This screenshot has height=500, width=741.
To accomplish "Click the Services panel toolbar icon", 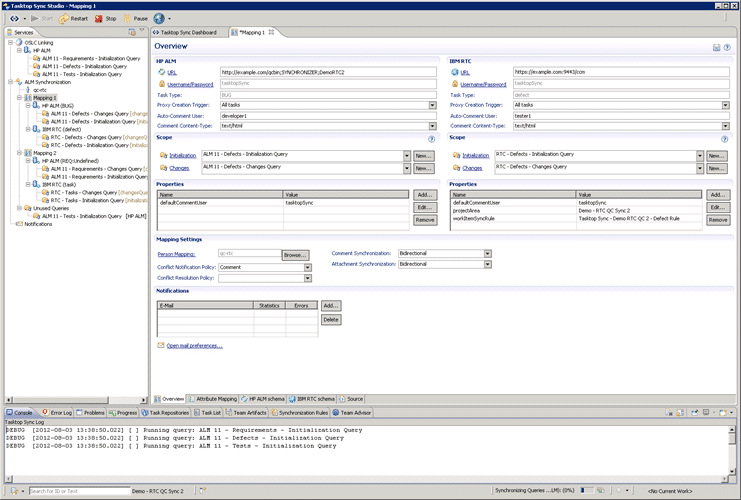I will [x=132, y=32].
